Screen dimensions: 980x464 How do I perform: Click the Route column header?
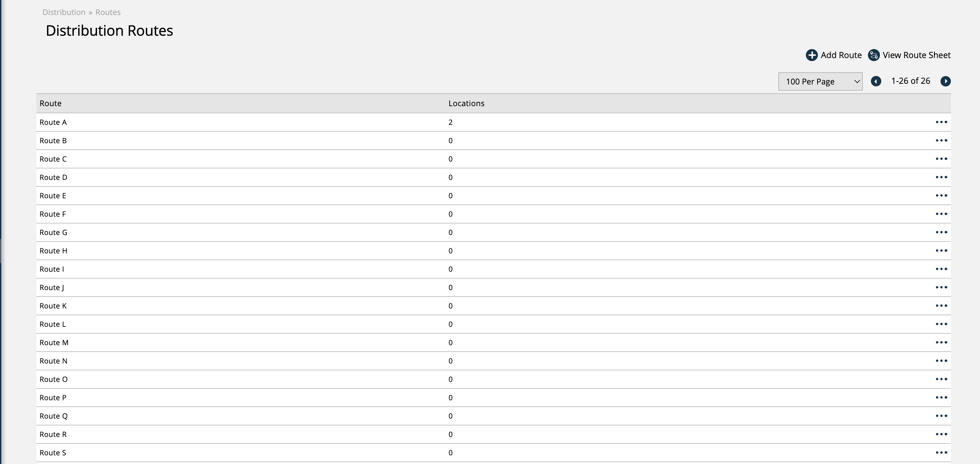click(51, 103)
